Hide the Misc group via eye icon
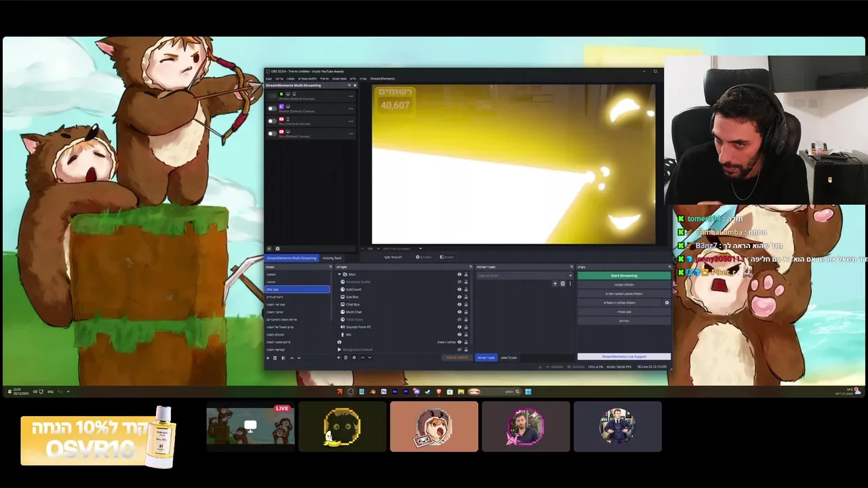Screen dimensions: 868x488 [459, 274]
